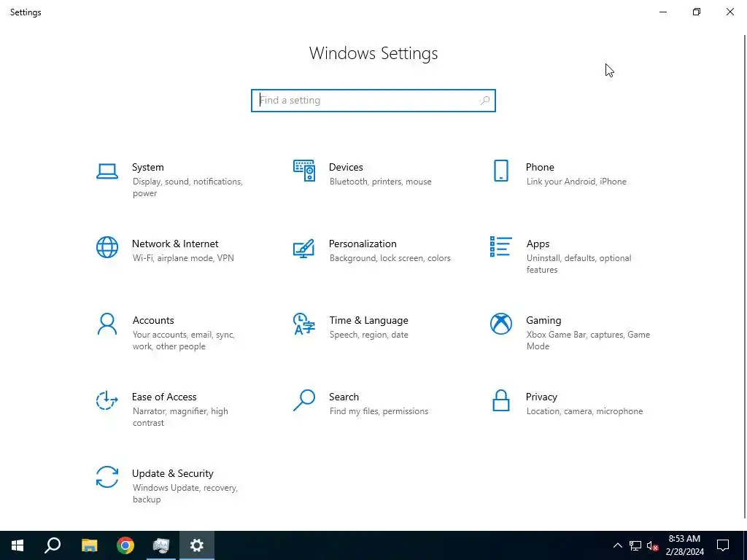Click the muted volume tray icon
747x560 pixels.
[653, 545]
